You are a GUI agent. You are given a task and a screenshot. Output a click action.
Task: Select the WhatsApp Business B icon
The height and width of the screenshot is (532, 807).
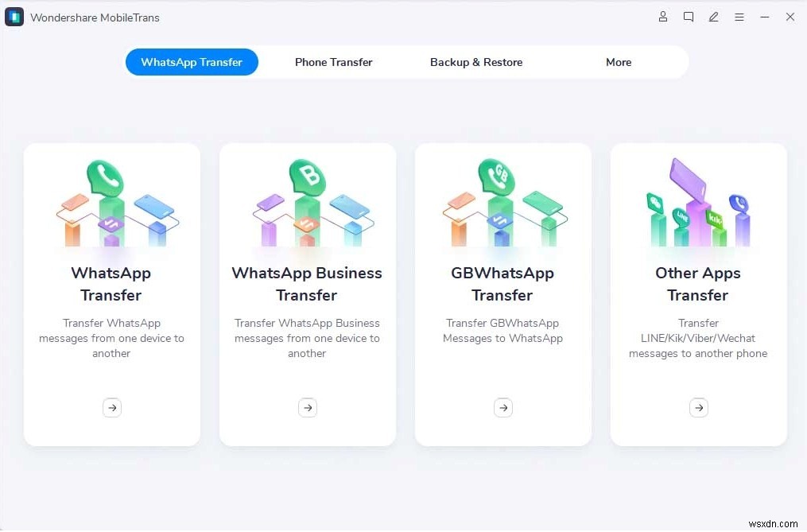(309, 177)
